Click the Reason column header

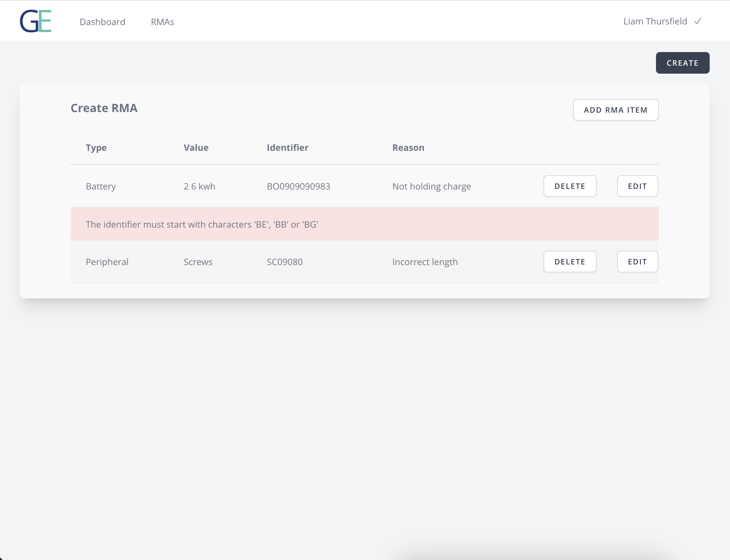[408, 147]
